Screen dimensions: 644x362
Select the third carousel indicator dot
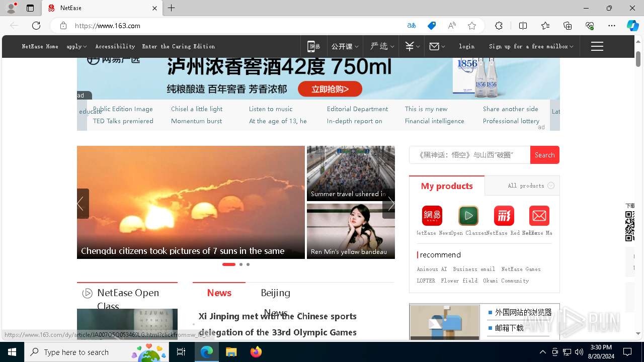(x=248, y=264)
